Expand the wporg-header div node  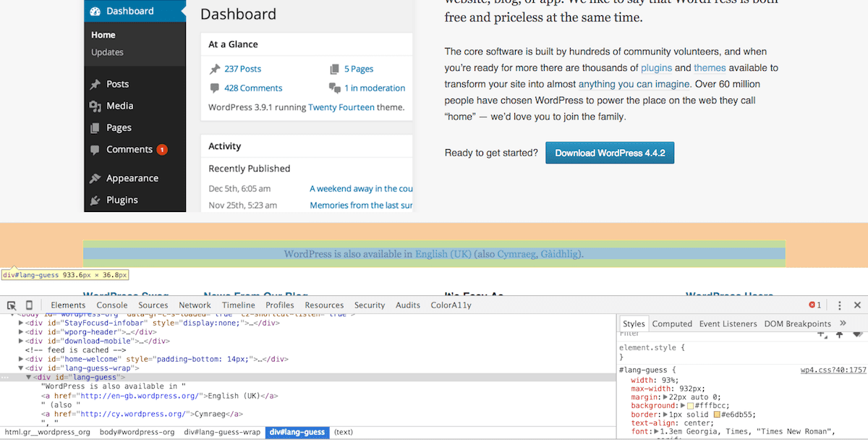pyautogui.click(x=21, y=332)
